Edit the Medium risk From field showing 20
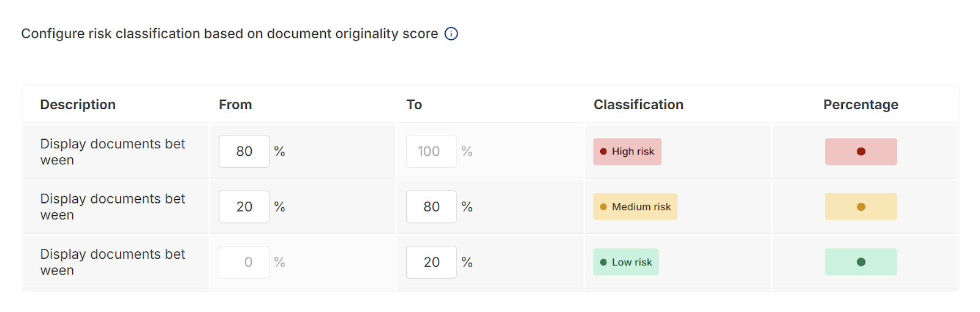 coord(244,207)
